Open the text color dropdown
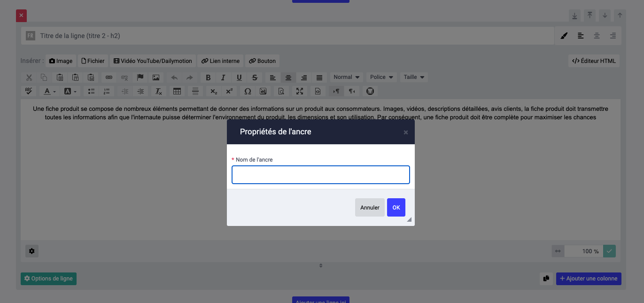This screenshot has height=303, width=644. pos(50,91)
